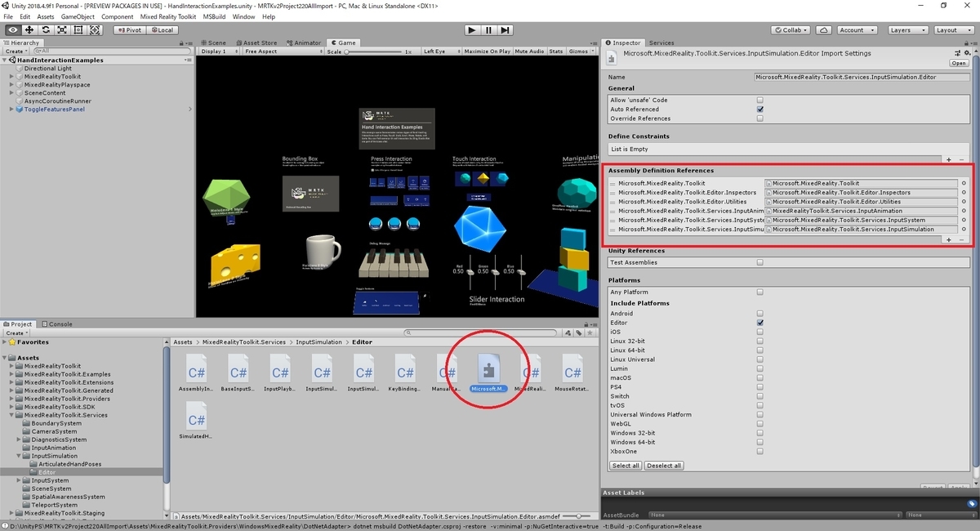This screenshot has width=980, height=531.
Task: Select Directional Light in Hierarchy
Action: [48, 69]
